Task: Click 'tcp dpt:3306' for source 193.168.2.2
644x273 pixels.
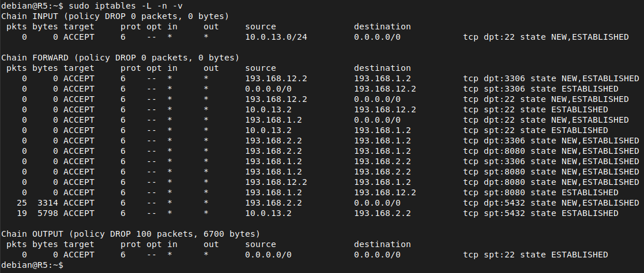Action: click(x=495, y=141)
